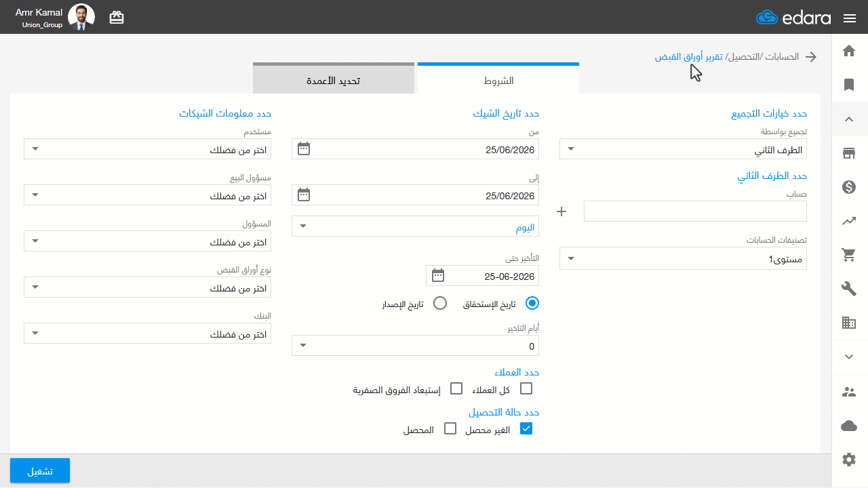Click the back arrow in breadcrumb
Screen dimensions: 868x488
[x=811, y=57]
